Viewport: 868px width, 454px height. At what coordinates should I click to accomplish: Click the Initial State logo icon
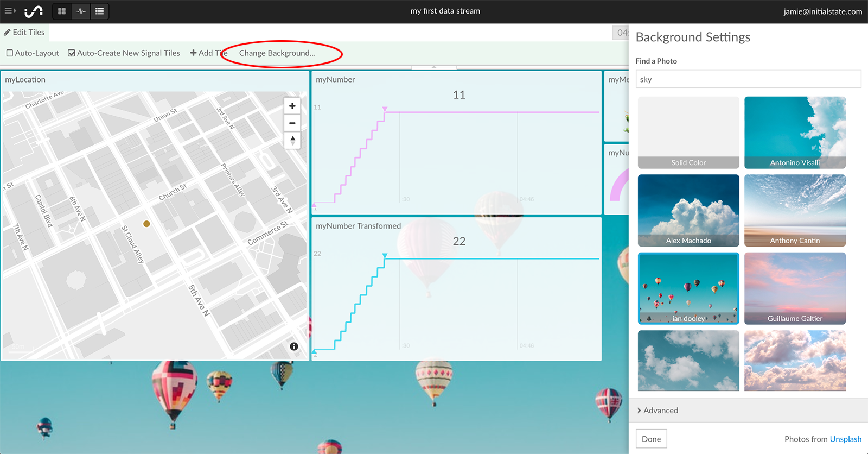34,11
